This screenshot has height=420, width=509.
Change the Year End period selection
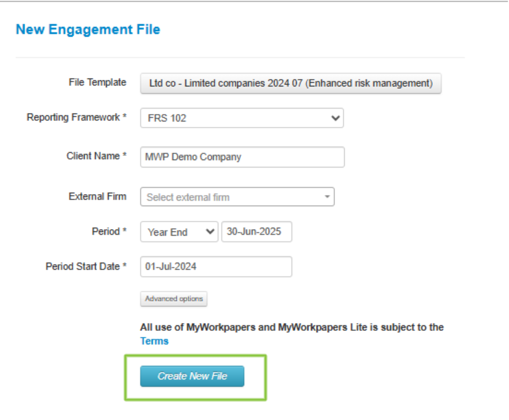(x=179, y=231)
